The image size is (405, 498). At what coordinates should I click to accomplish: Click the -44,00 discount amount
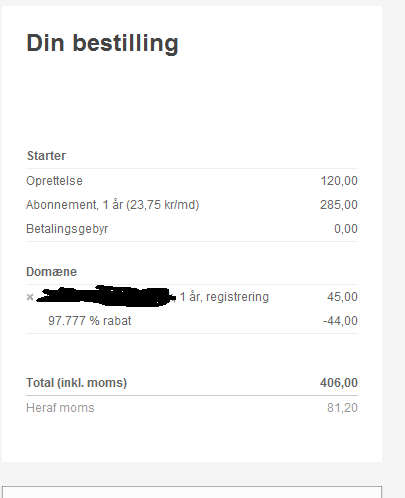[x=340, y=321]
